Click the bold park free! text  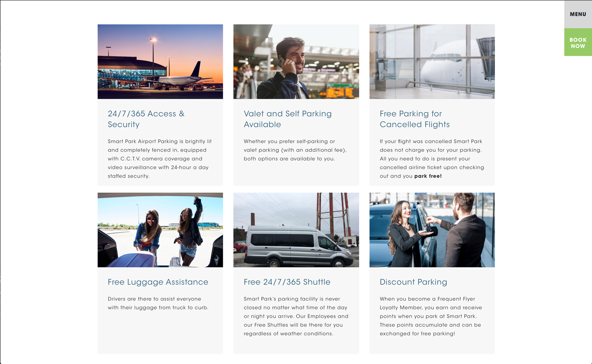click(x=428, y=176)
